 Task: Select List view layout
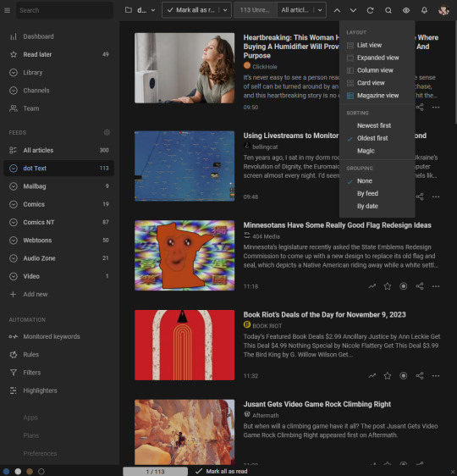pos(377,45)
